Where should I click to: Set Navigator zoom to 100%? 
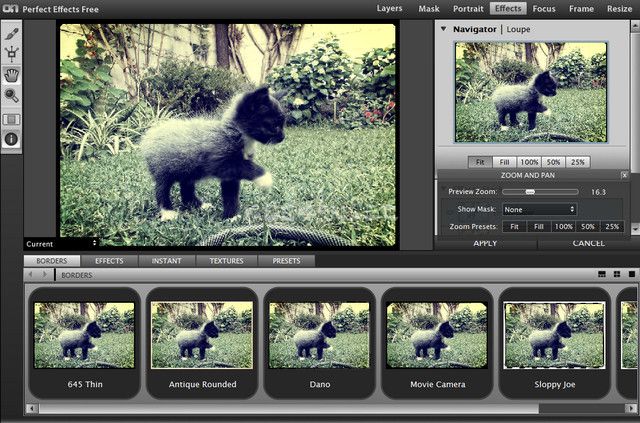pyautogui.click(x=529, y=162)
